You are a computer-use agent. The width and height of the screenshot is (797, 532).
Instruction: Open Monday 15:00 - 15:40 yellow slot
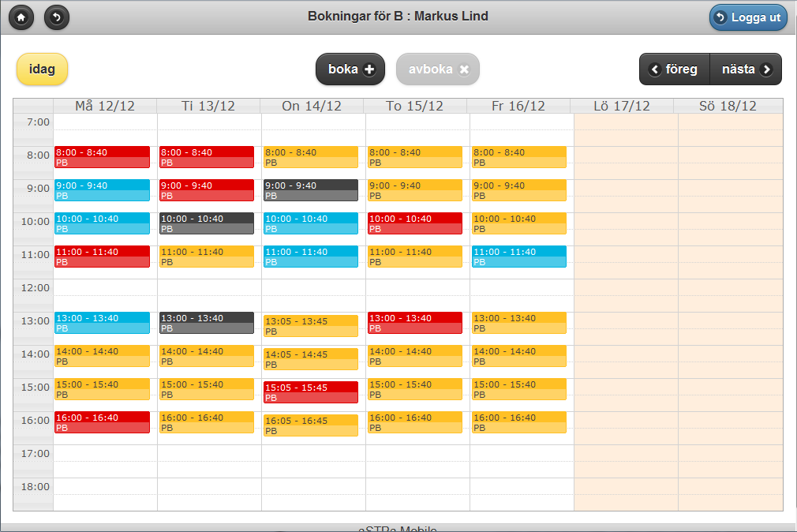click(102, 389)
